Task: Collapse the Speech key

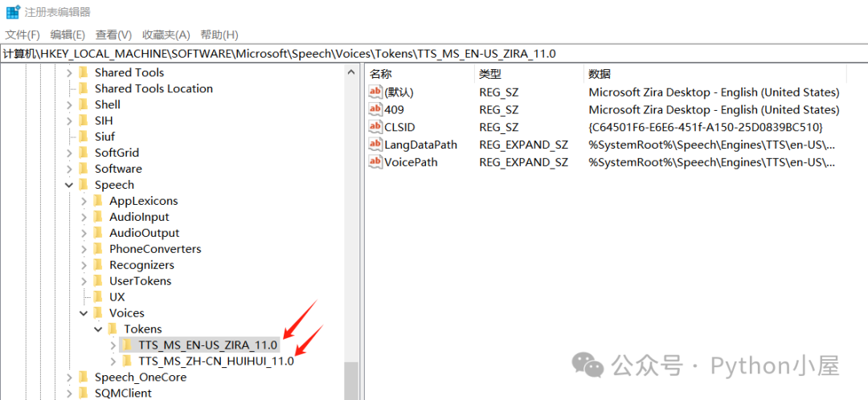Action: click(69, 185)
